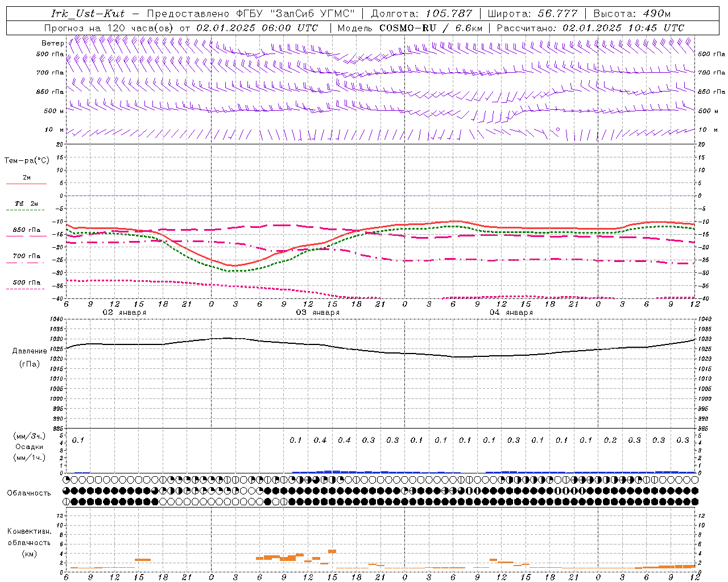Click the (гПа) unit label under Давление

[30, 364]
